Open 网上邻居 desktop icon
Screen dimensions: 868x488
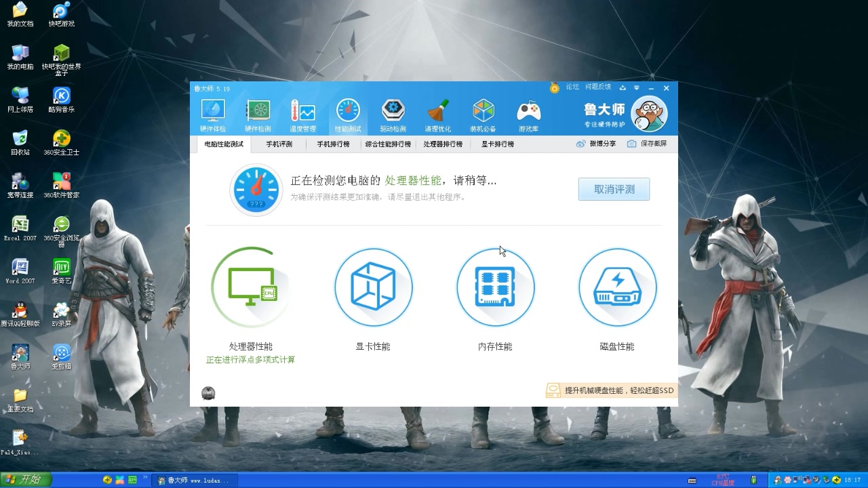[20, 100]
